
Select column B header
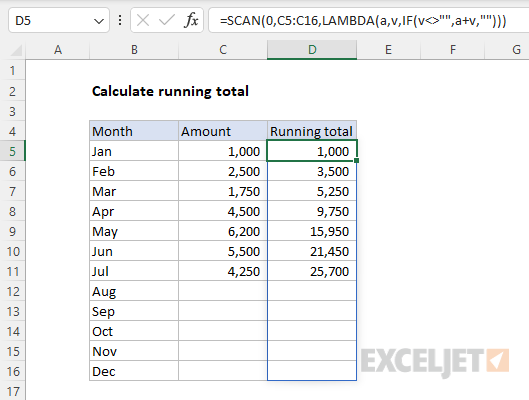click(x=134, y=50)
